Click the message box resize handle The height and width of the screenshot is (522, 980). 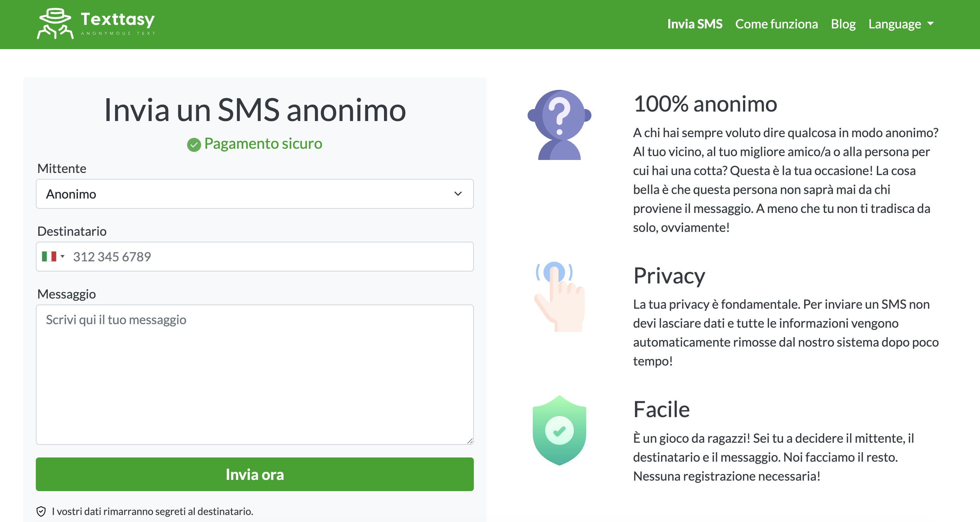click(x=470, y=441)
